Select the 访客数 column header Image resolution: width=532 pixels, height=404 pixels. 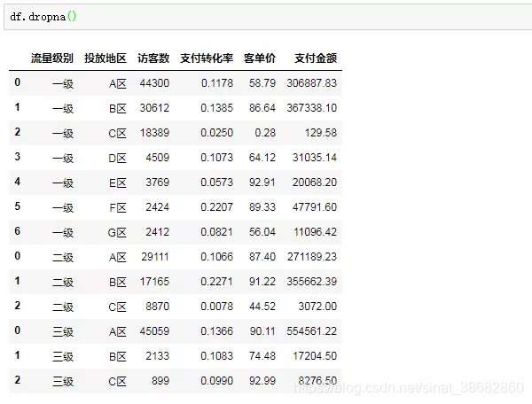pos(153,58)
